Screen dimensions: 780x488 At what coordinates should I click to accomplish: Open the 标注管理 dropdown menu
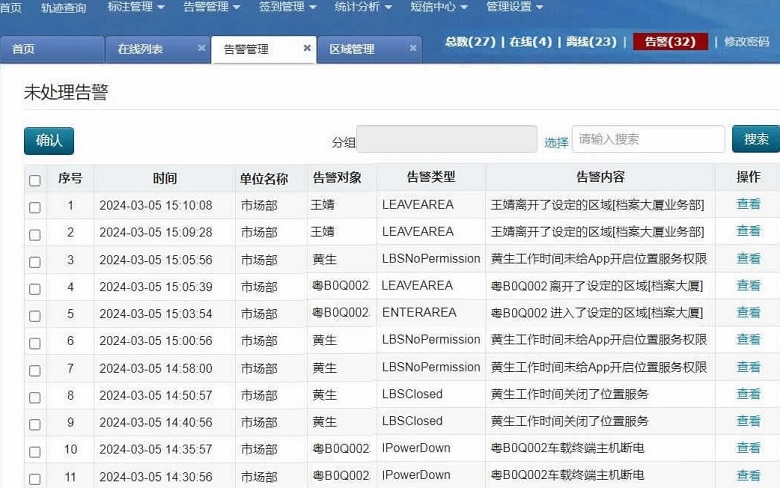(135, 7)
